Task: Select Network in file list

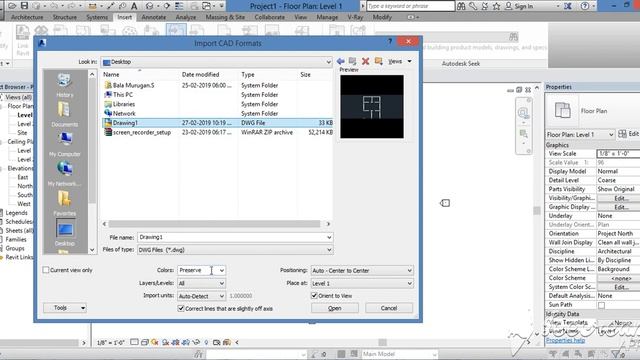Action: pos(124,113)
